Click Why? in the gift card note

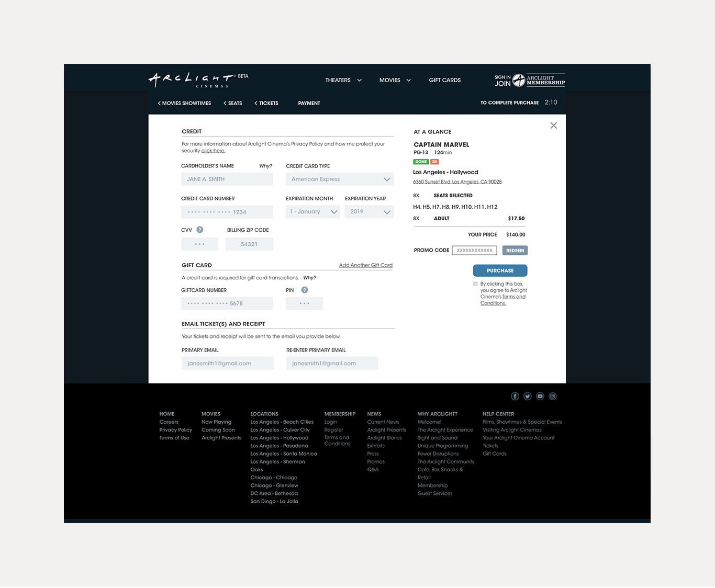click(x=310, y=278)
